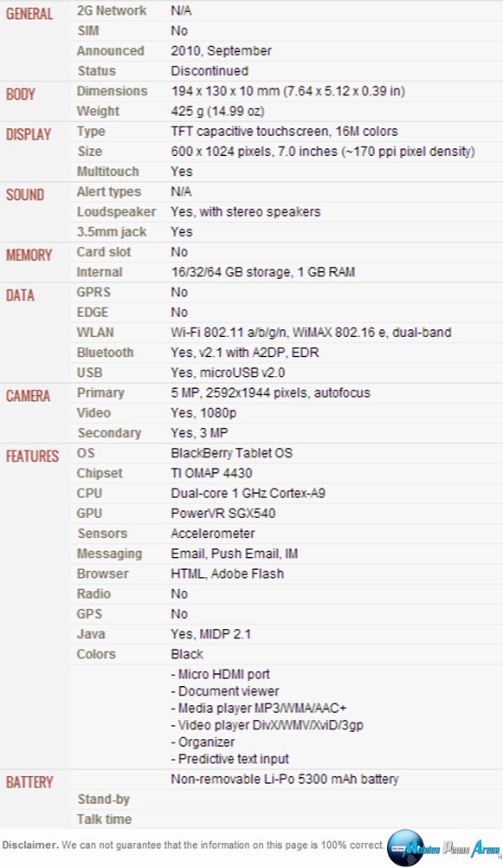
Task: Click the Mobiles Phone Arena logo
Action: (444, 848)
